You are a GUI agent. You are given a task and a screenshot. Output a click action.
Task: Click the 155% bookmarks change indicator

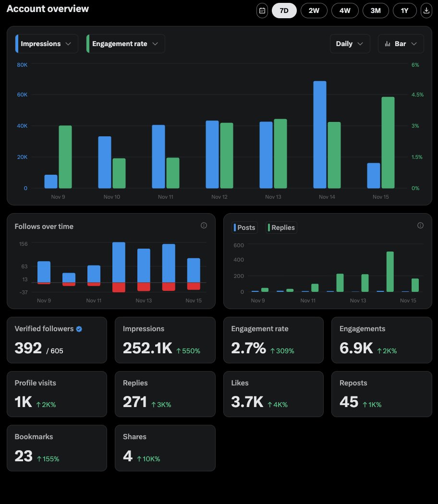[48, 459]
